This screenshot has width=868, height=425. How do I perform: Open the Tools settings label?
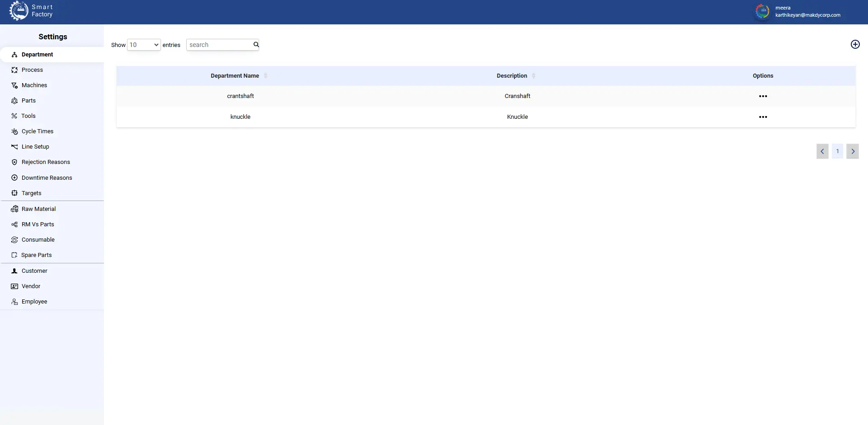click(x=28, y=116)
